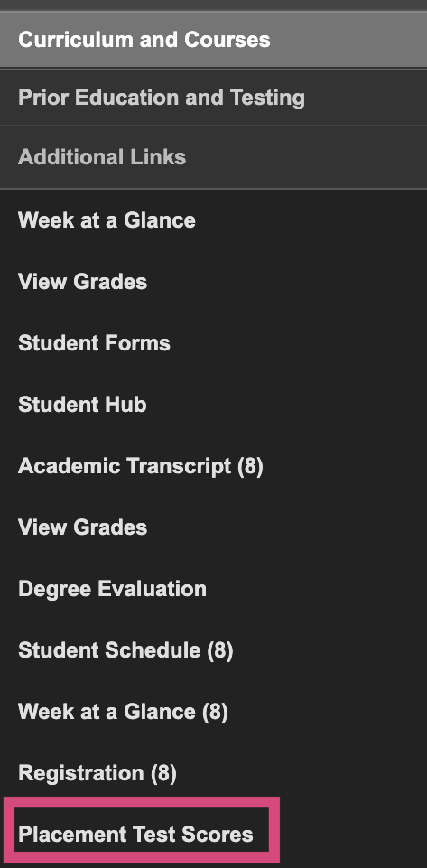
Task: Expand the Curriculum and Courses section
Action: [213, 40]
